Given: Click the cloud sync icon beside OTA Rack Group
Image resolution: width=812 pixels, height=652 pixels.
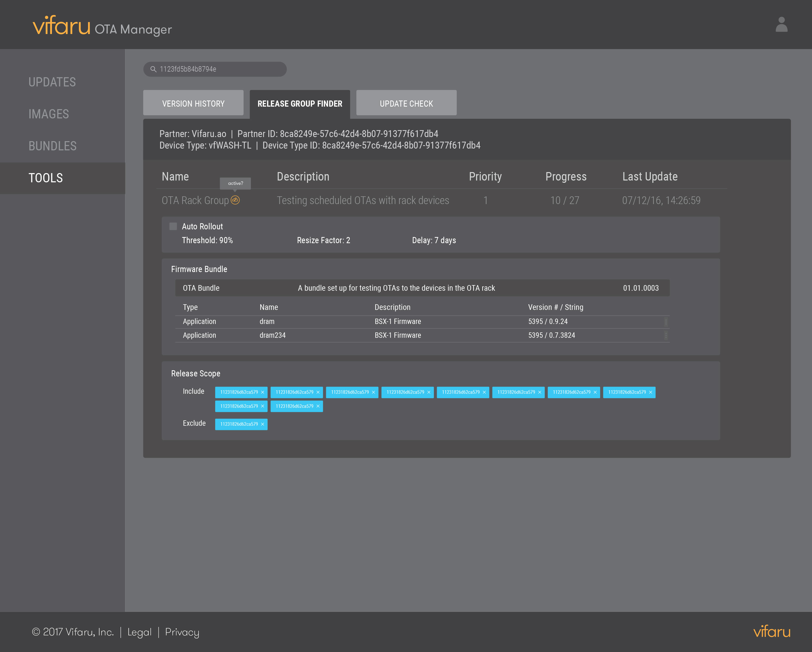Looking at the screenshot, I should click(x=235, y=200).
